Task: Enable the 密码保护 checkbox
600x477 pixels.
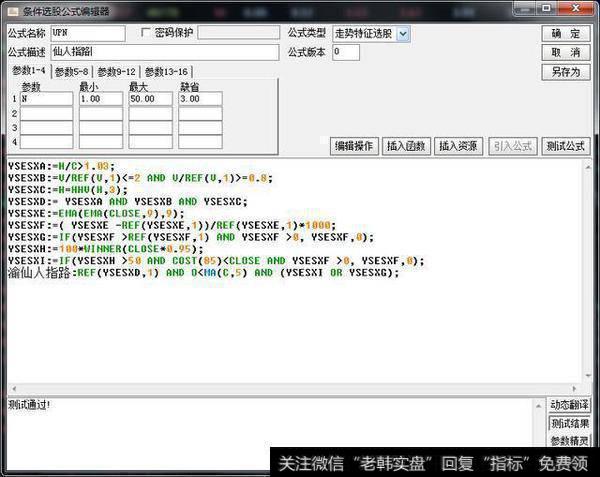Action: point(145,33)
